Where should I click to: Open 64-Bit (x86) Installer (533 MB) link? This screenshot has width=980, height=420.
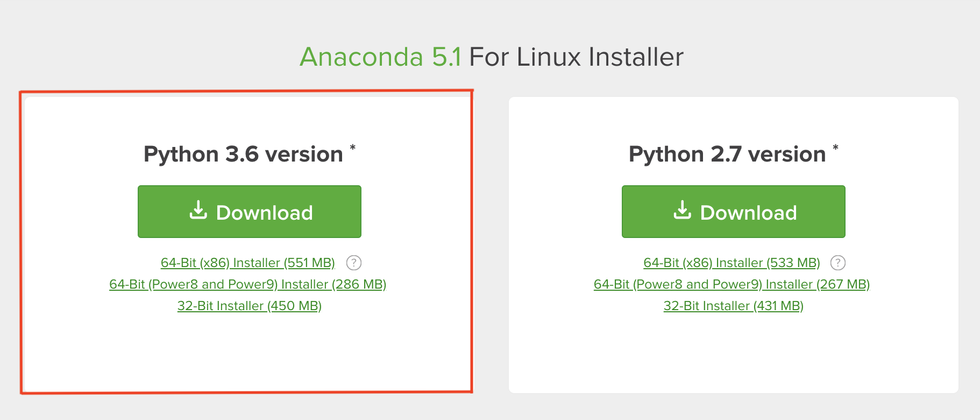(732, 263)
